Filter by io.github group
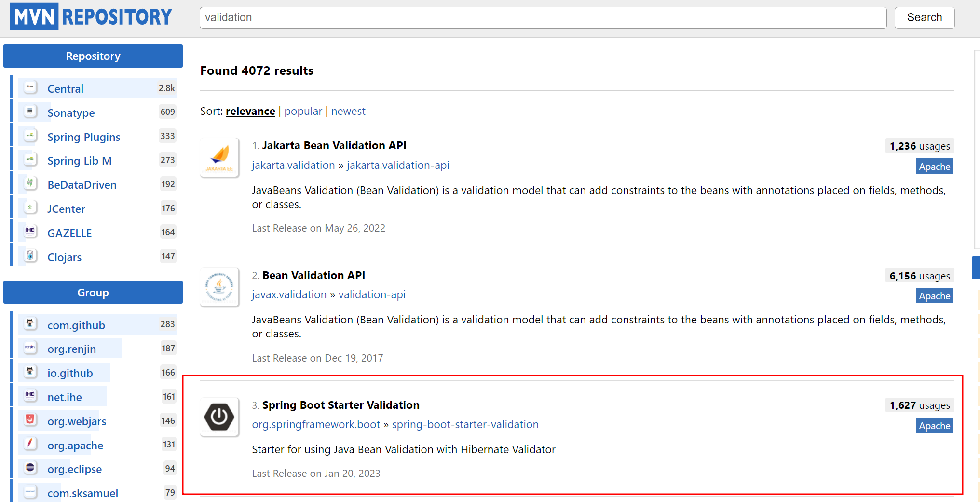980x502 pixels. (x=70, y=373)
